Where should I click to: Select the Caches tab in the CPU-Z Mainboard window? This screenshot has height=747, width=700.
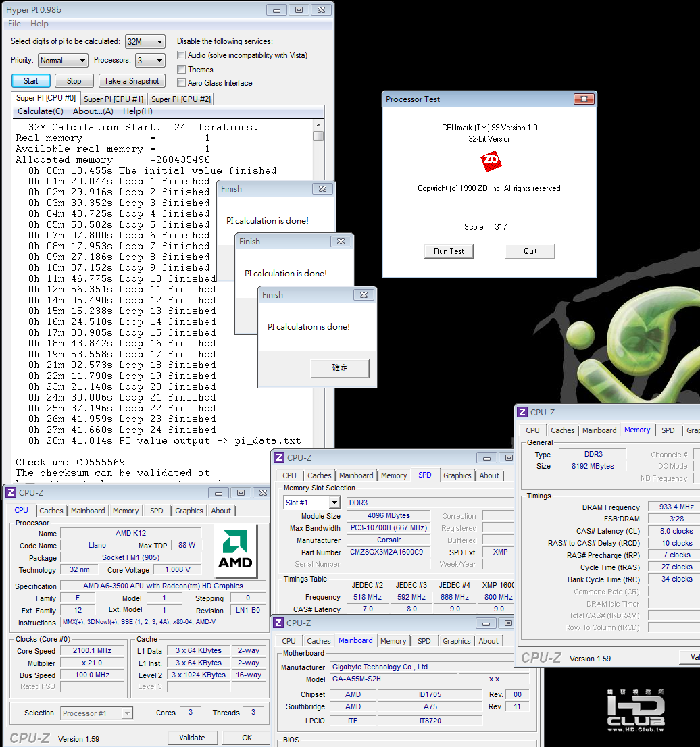click(319, 641)
